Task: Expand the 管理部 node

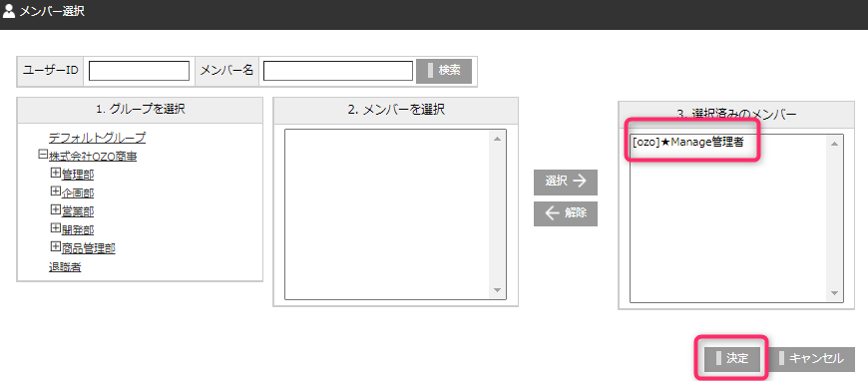Action: tap(55, 173)
